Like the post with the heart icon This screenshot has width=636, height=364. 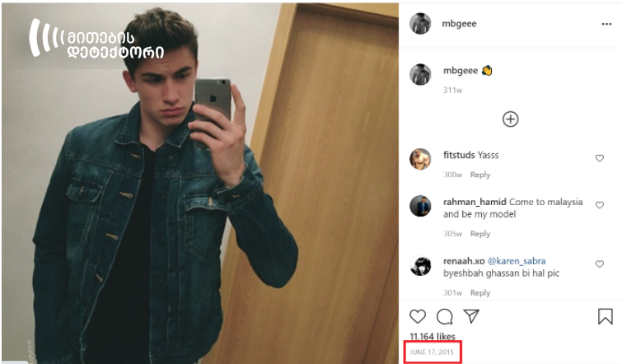click(x=418, y=316)
